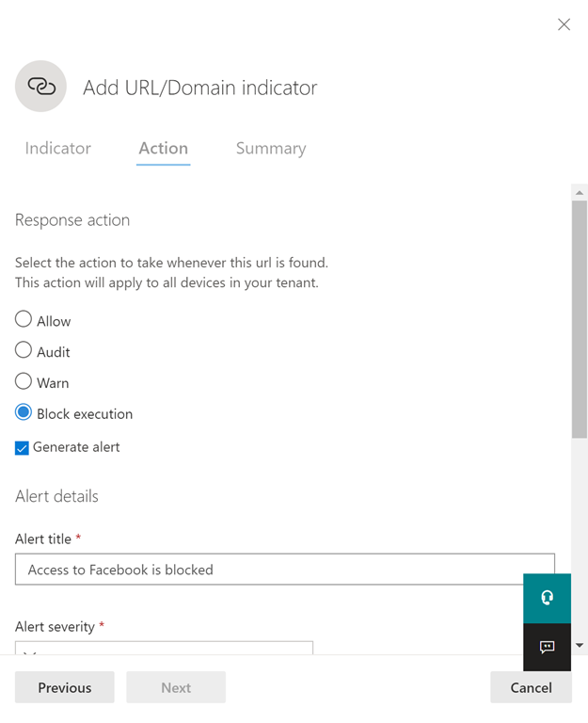Switch to the Indicator tab

coord(58,149)
